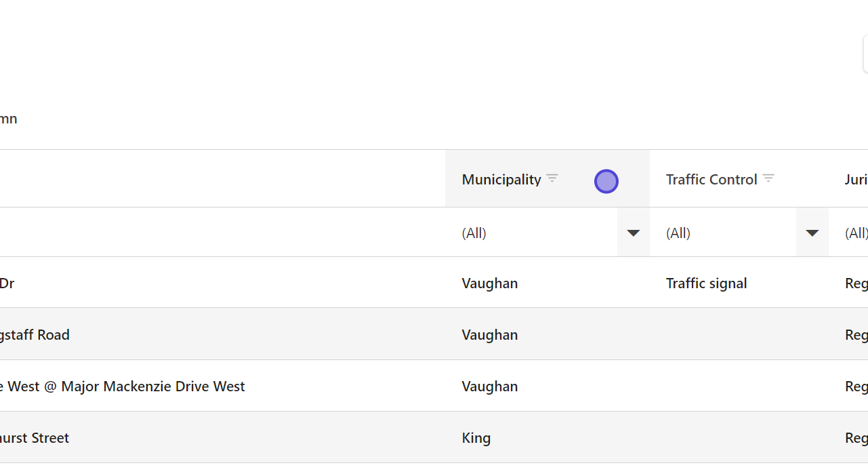
Task: Select the King municipality cell
Action: coord(476,438)
